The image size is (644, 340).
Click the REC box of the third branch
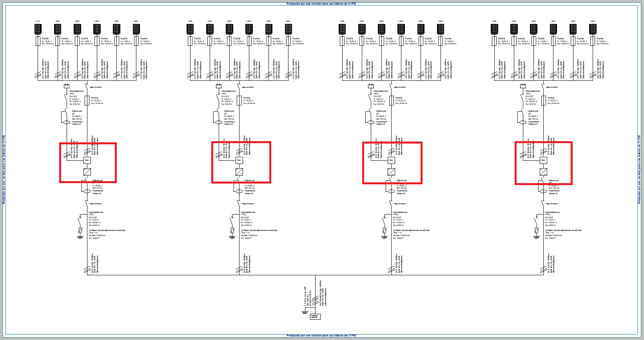pos(391,160)
